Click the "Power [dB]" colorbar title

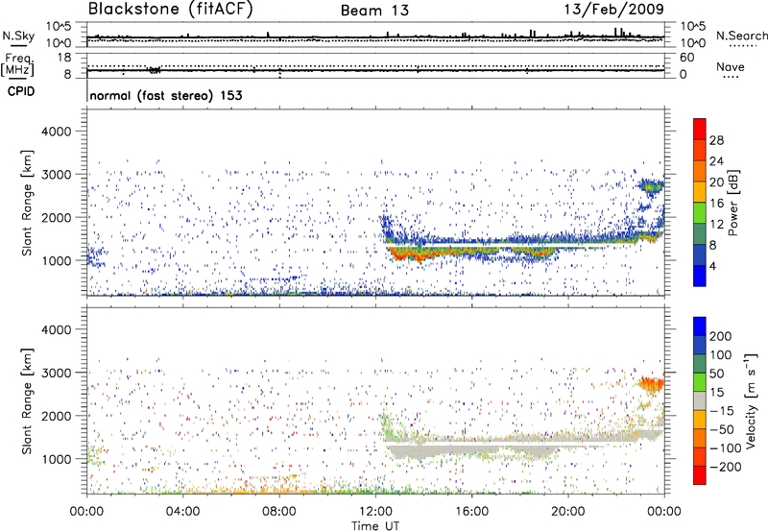[732, 203]
